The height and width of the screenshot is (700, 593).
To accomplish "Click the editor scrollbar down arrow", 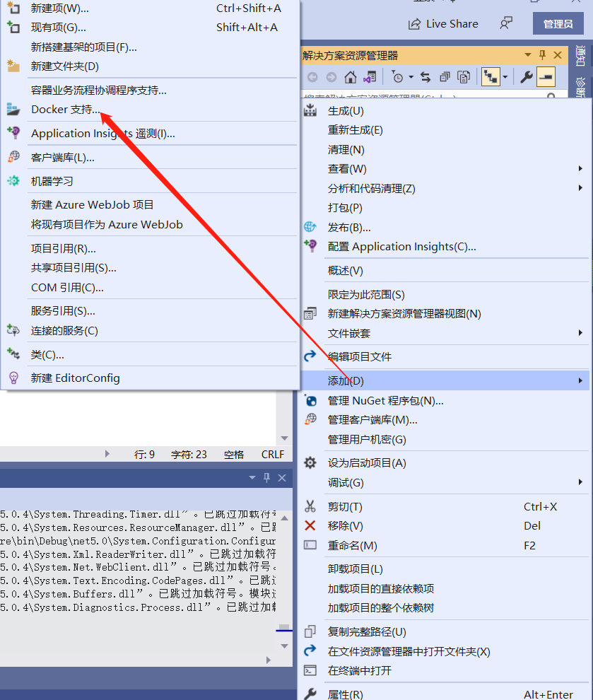I will [x=284, y=438].
